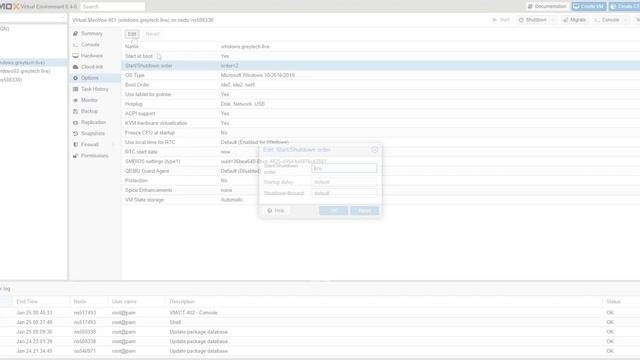Viewport: 640px width, 360px height.
Task: Click the Replication icon
Action: [76, 122]
